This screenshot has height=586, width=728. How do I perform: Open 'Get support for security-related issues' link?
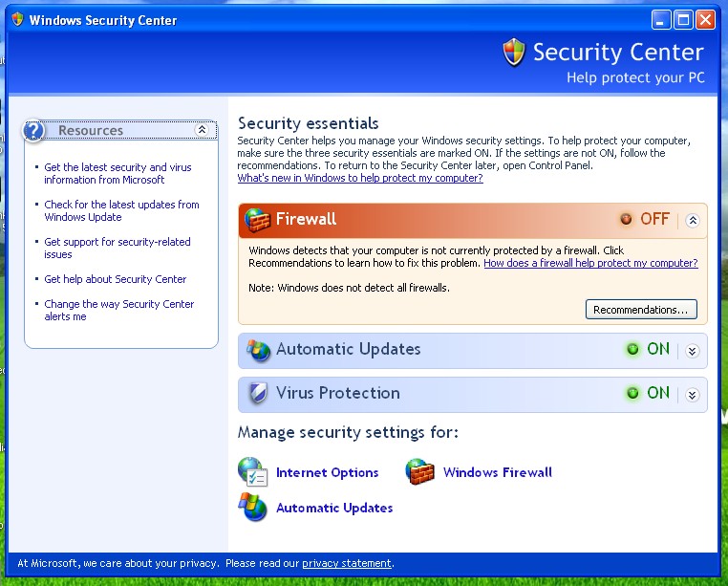point(118,249)
